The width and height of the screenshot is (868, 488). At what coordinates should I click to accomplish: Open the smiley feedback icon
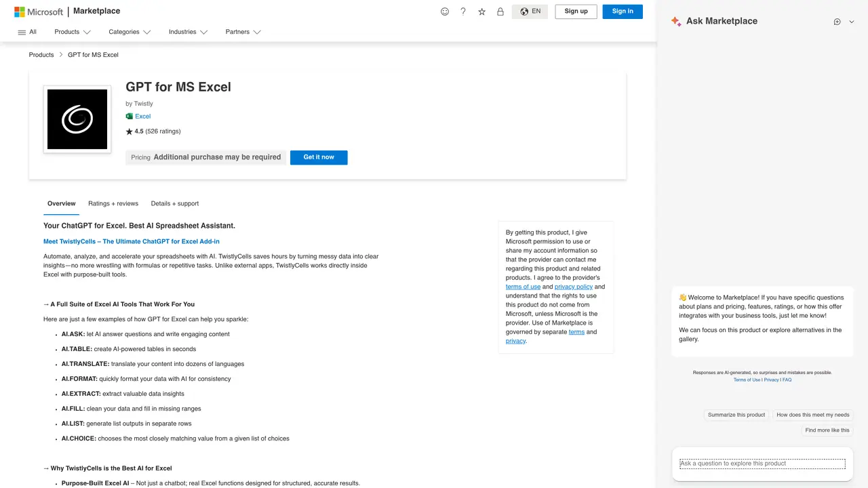[445, 12]
